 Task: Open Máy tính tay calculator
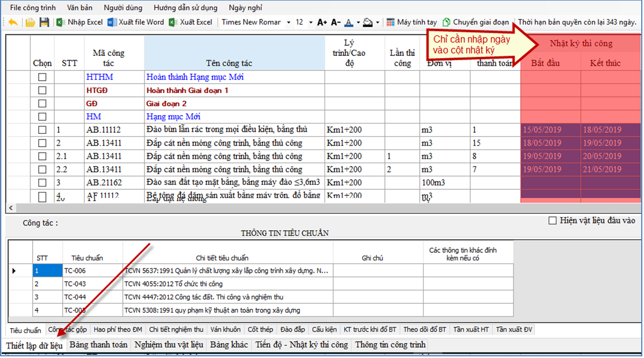[x=411, y=23]
